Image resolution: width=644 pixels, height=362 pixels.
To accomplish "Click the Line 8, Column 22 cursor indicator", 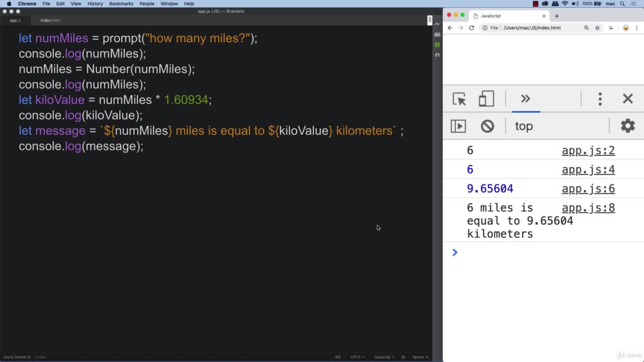I will [17, 357].
